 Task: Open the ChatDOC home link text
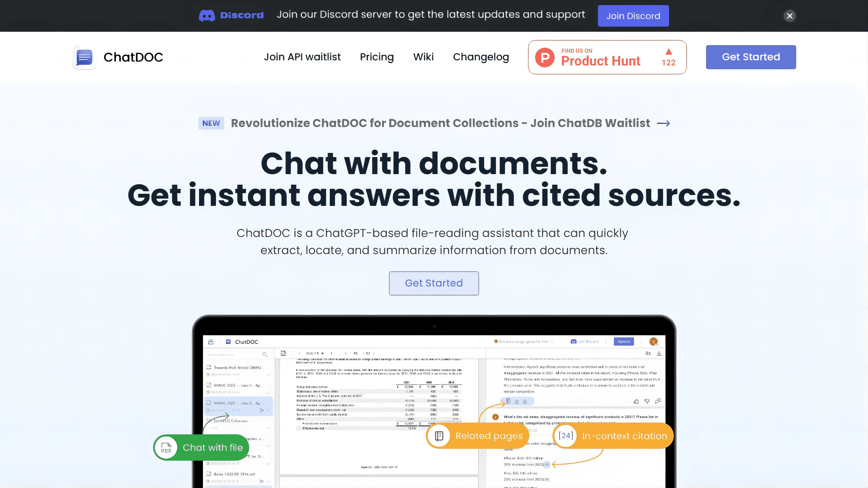pyautogui.click(x=133, y=57)
